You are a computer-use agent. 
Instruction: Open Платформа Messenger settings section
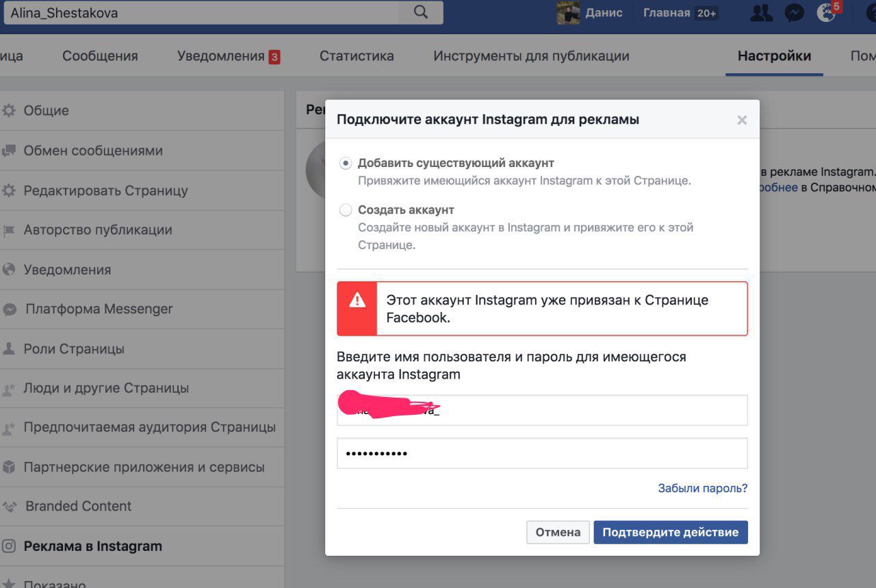click(142, 309)
